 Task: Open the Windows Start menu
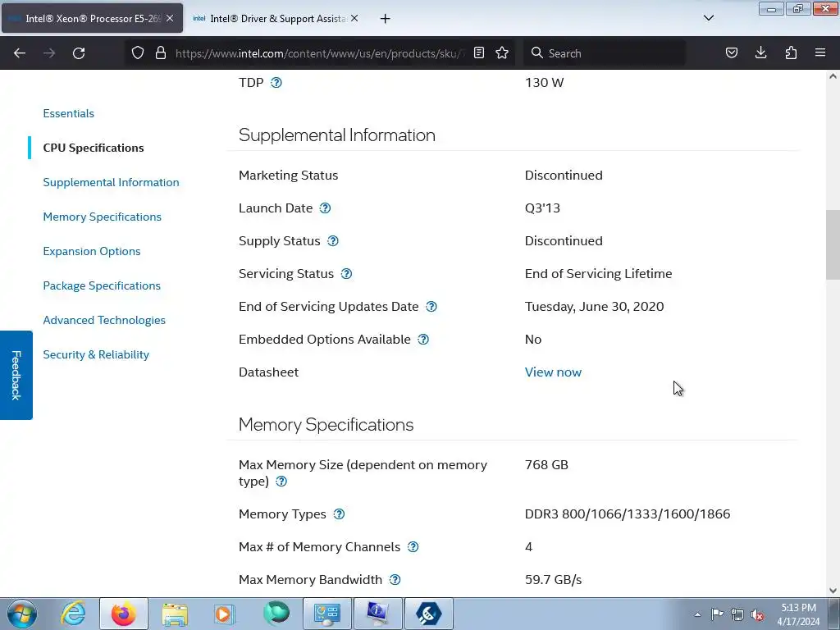22,614
